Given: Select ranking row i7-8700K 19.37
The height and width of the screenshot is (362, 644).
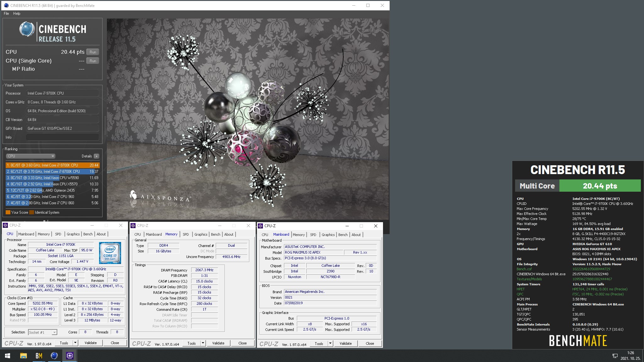Looking at the screenshot, I should coord(53,172).
